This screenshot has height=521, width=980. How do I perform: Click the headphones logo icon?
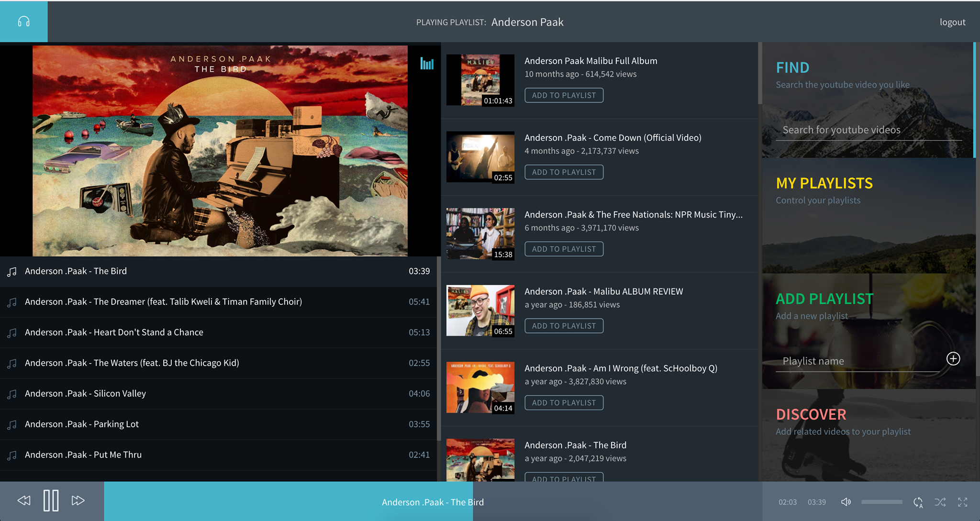23,22
